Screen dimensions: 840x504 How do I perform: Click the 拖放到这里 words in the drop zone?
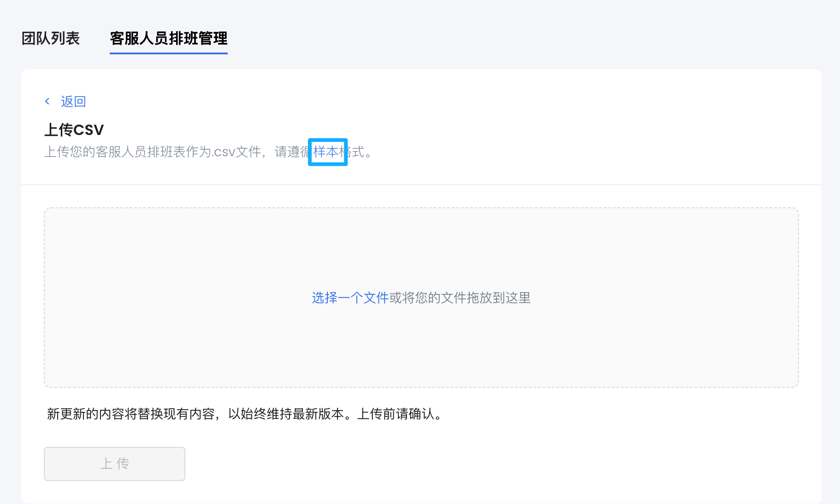click(x=498, y=298)
